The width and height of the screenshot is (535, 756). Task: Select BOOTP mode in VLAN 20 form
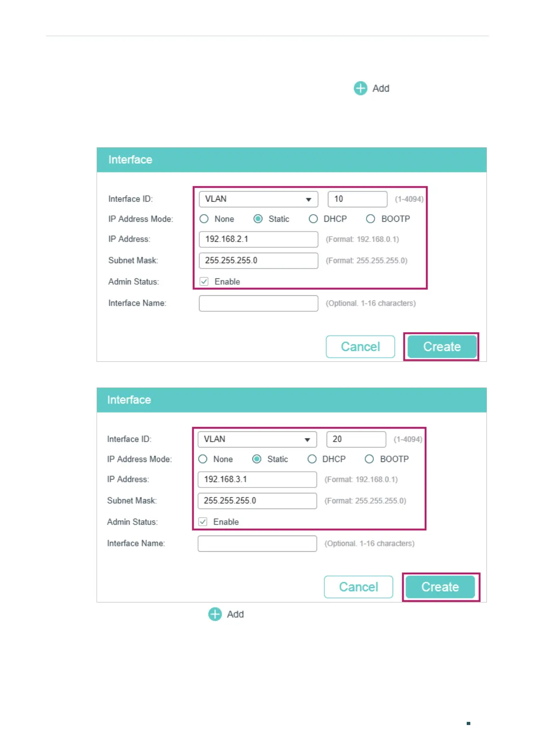click(369, 459)
